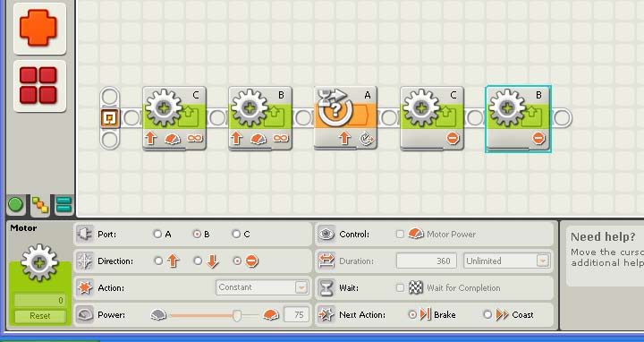Viewport: 644px width, 342px height.
Task: Open the custom palette tab
Action: 64,204
